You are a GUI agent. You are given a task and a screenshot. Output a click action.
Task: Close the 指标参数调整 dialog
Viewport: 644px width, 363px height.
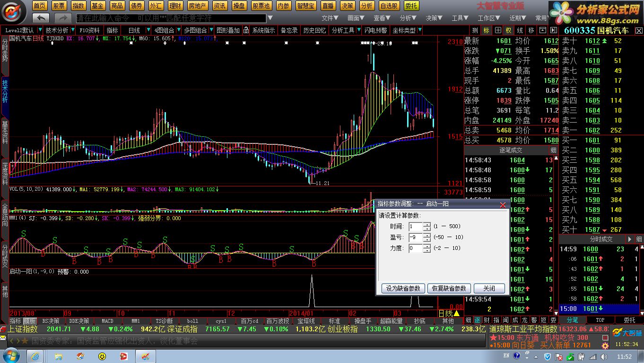(503, 204)
